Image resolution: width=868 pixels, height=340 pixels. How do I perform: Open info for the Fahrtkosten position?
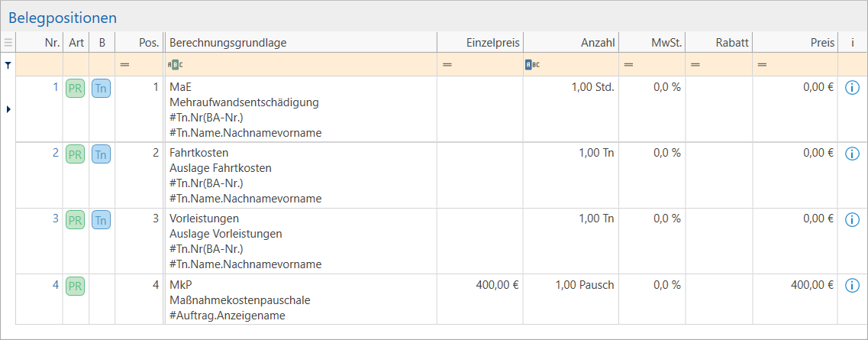click(852, 154)
